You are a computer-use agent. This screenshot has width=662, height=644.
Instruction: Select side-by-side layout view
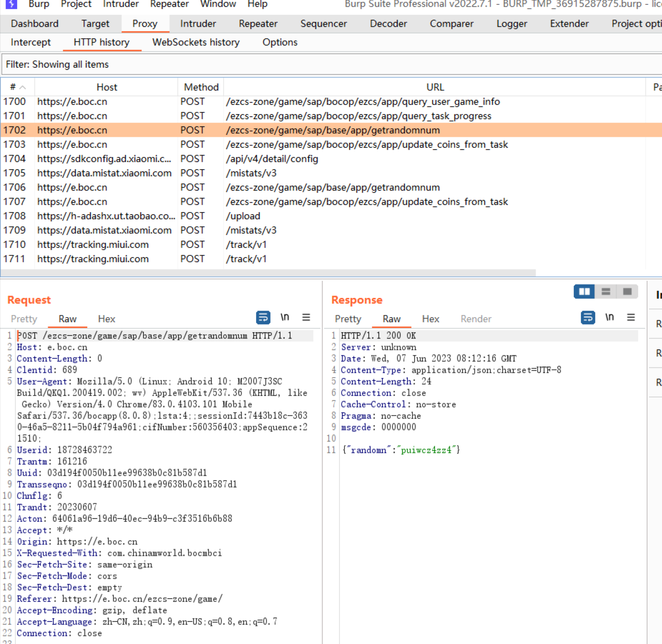584,292
